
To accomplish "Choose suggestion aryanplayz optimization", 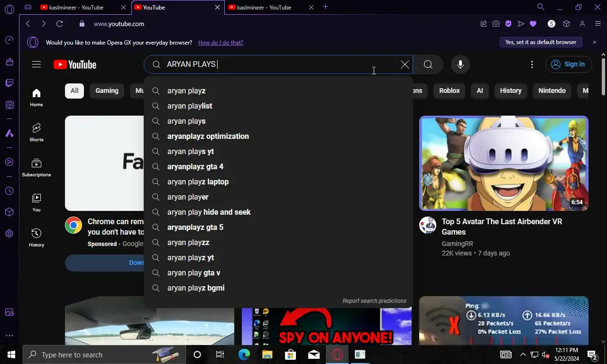I will tap(278, 136).
